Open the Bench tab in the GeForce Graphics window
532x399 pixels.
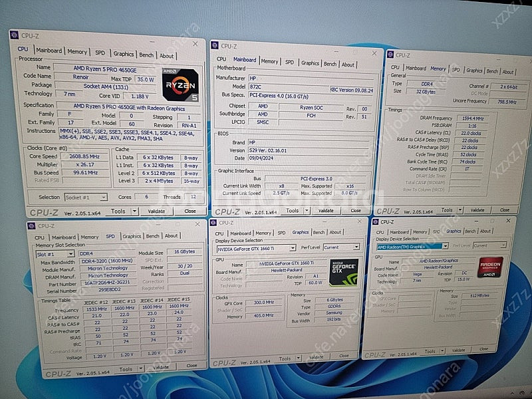click(319, 232)
